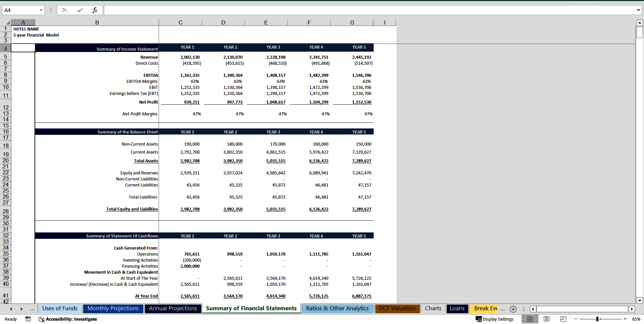Click the zoom out minus button
644x324 pixels.
pyautogui.click(x=576, y=319)
